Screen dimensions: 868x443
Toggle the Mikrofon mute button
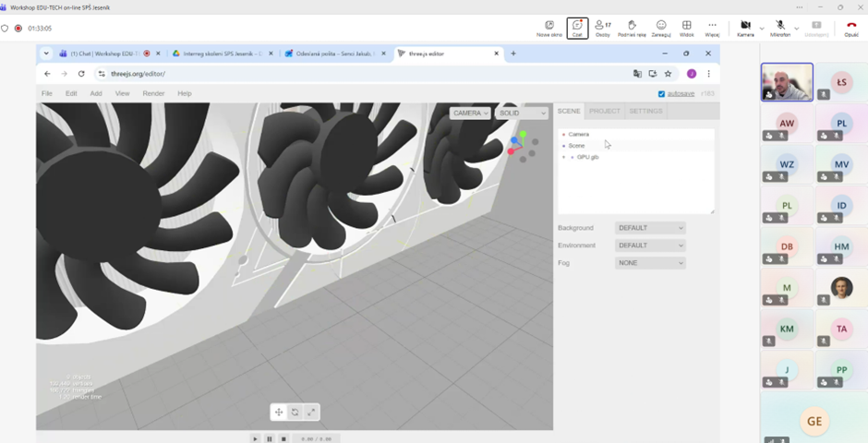[780, 28]
